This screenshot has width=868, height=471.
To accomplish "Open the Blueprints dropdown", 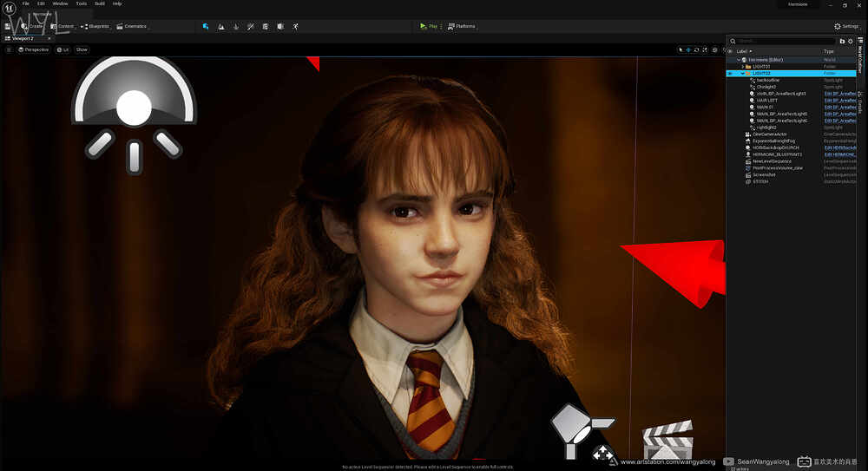I will point(95,26).
